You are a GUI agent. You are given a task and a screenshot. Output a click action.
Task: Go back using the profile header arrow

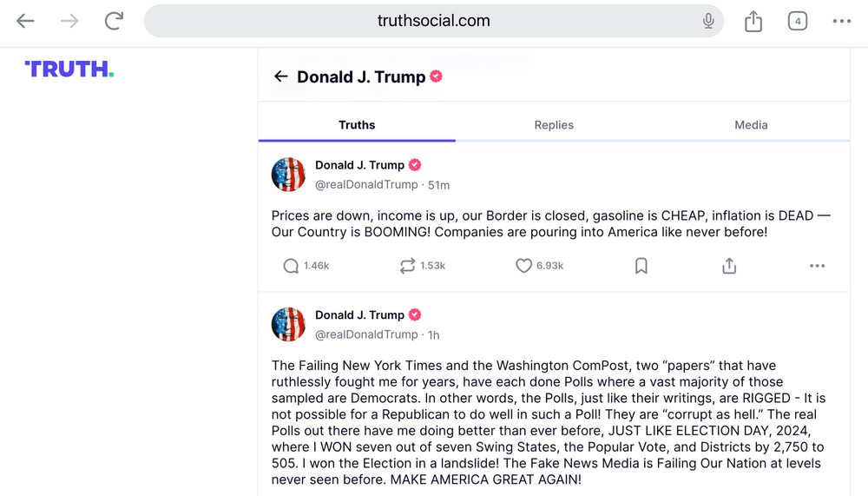pyautogui.click(x=280, y=76)
